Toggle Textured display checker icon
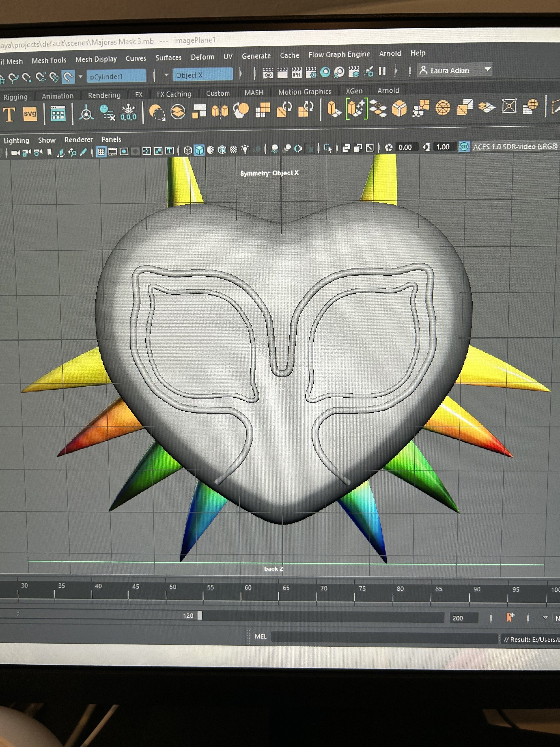The image size is (560, 747). click(x=233, y=150)
